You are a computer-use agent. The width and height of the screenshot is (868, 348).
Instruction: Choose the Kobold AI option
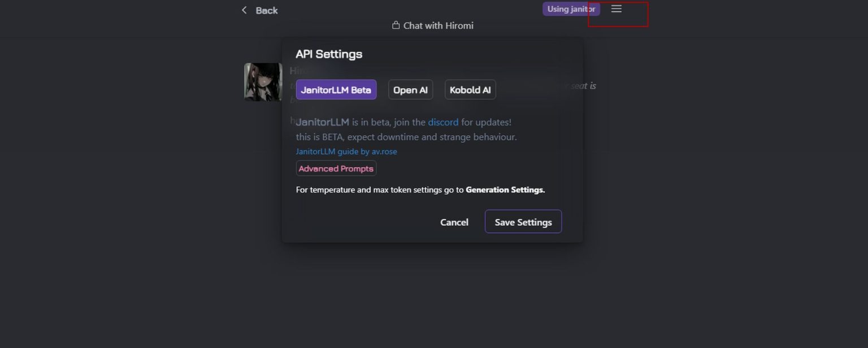[470, 90]
